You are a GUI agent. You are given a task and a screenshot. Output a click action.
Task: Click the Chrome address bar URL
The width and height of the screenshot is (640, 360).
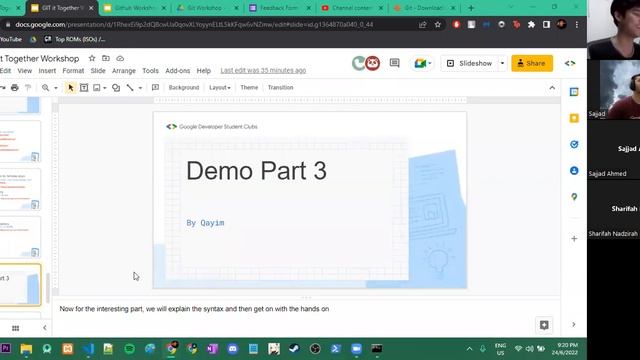click(x=194, y=24)
